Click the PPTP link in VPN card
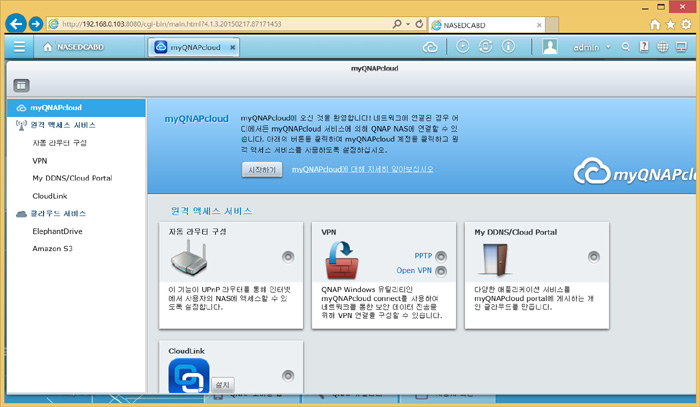Screen dimensions: 700x407 point(423,256)
